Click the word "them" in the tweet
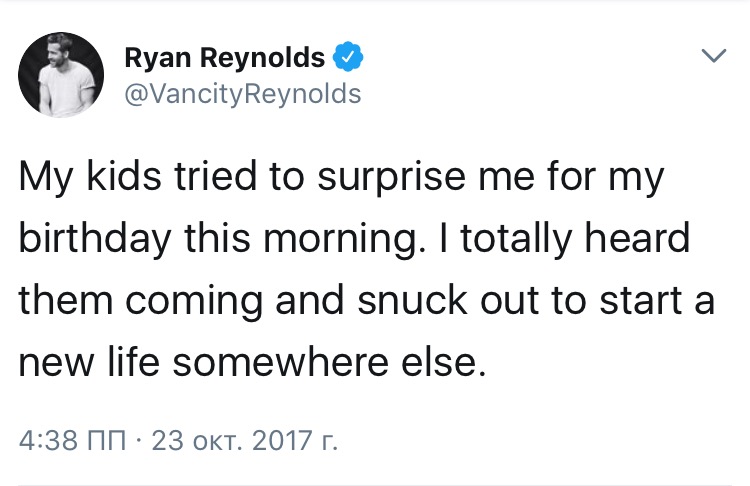This screenshot has width=750, height=486. coord(66,300)
